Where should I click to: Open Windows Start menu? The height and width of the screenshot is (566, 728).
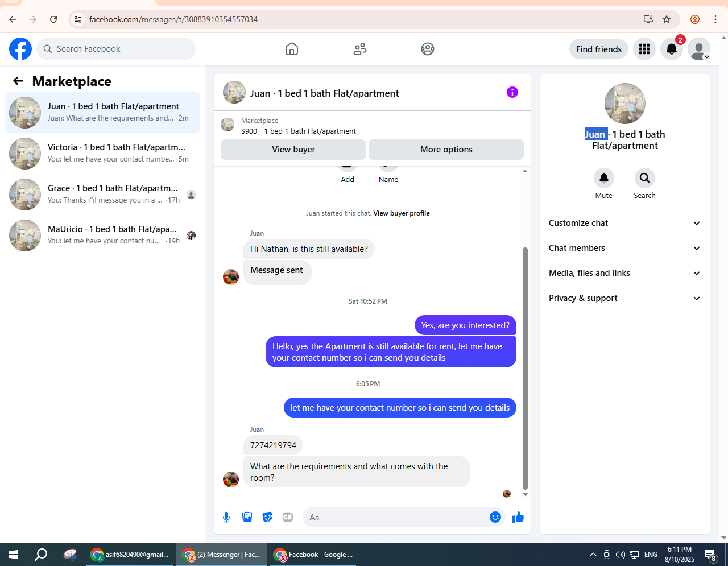click(x=14, y=555)
